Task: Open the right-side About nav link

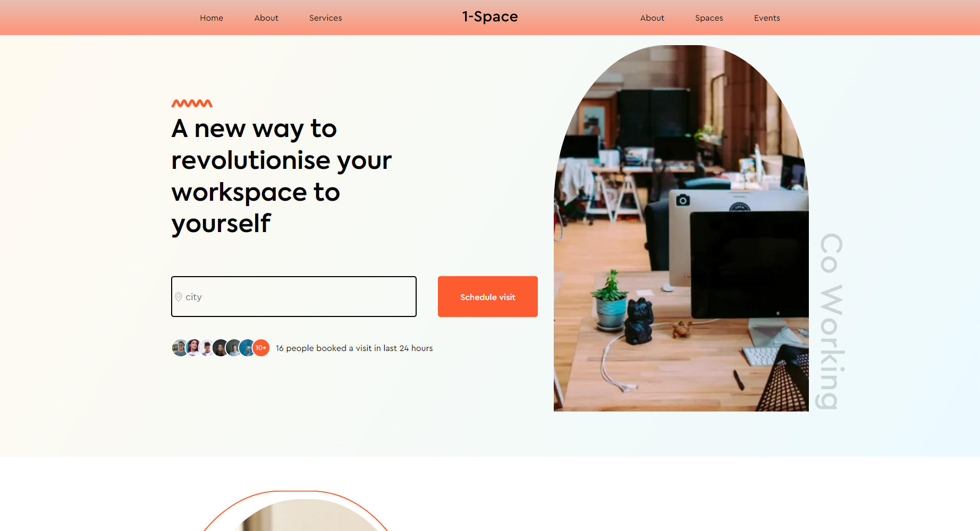Action: coord(652,18)
